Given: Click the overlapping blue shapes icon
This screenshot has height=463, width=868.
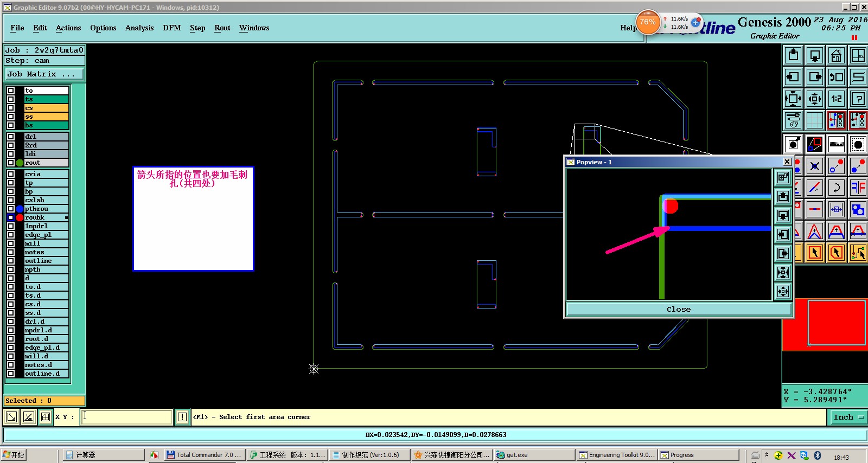Looking at the screenshot, I should point(858,209).
